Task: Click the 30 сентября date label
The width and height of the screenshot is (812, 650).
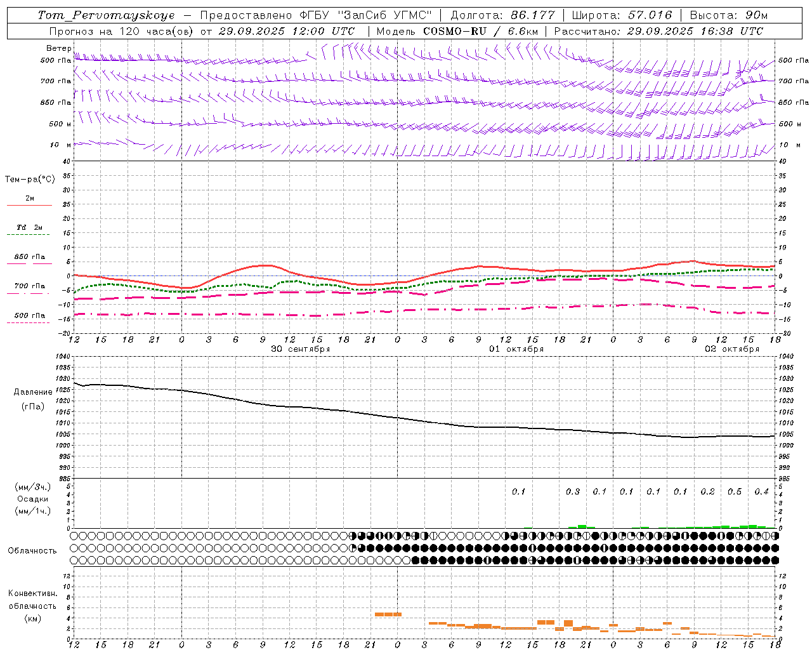Action: tap(301, 349)
